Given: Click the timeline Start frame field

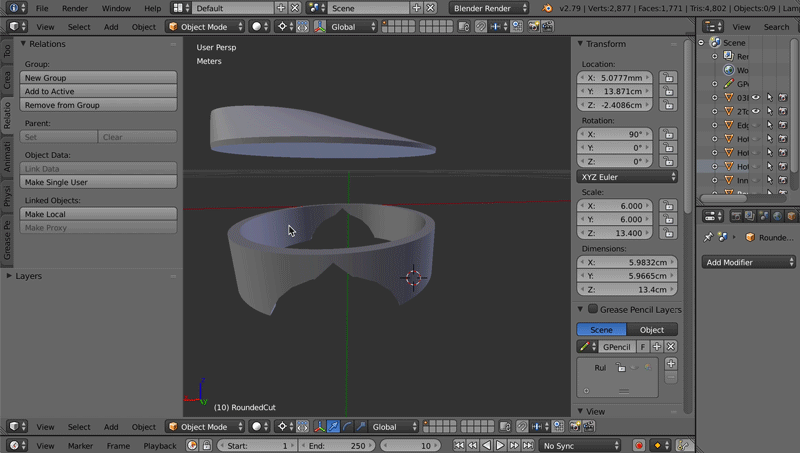Looking at the screenshot, I should click(x=255, y=445).
